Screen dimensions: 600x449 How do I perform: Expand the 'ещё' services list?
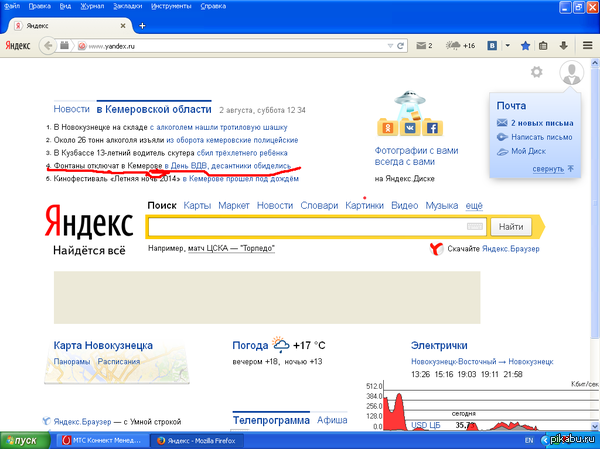tap(474, 206)
